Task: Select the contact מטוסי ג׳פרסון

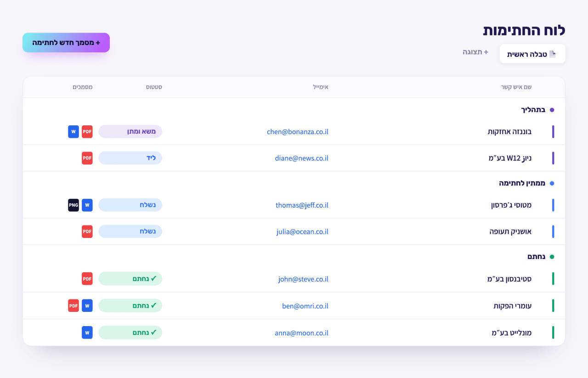Action: 511,205
